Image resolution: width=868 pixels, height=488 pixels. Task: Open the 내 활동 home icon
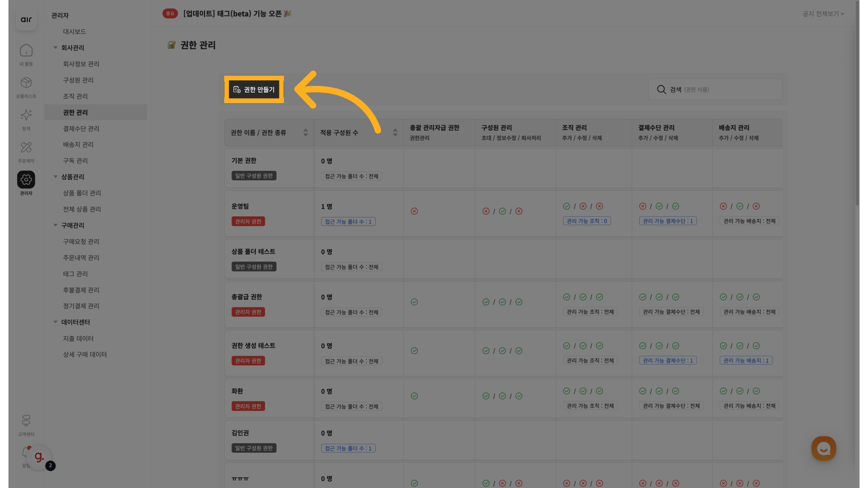26,51
